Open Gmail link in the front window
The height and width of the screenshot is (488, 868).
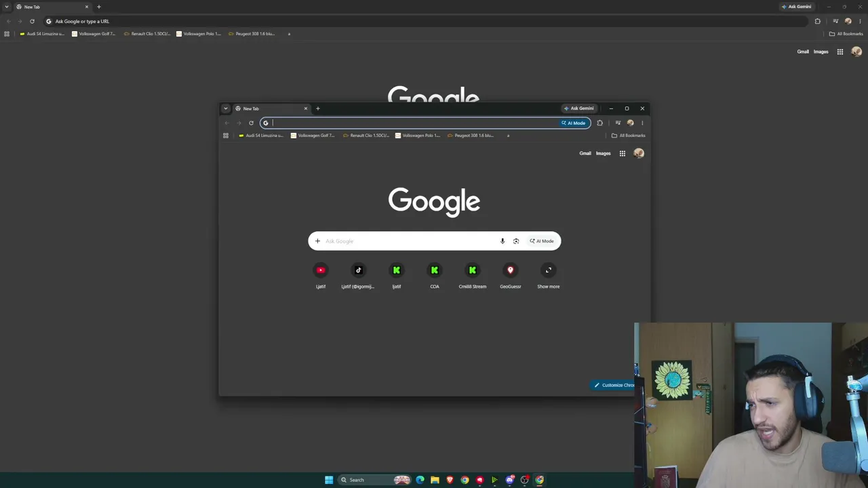point(585,153)
